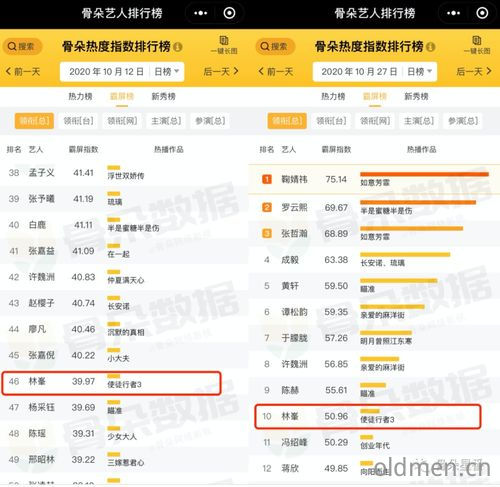The image size is (500, 487).
Task: Click artist name 黄轩 at rank 5
Action: tap(290, 286)
